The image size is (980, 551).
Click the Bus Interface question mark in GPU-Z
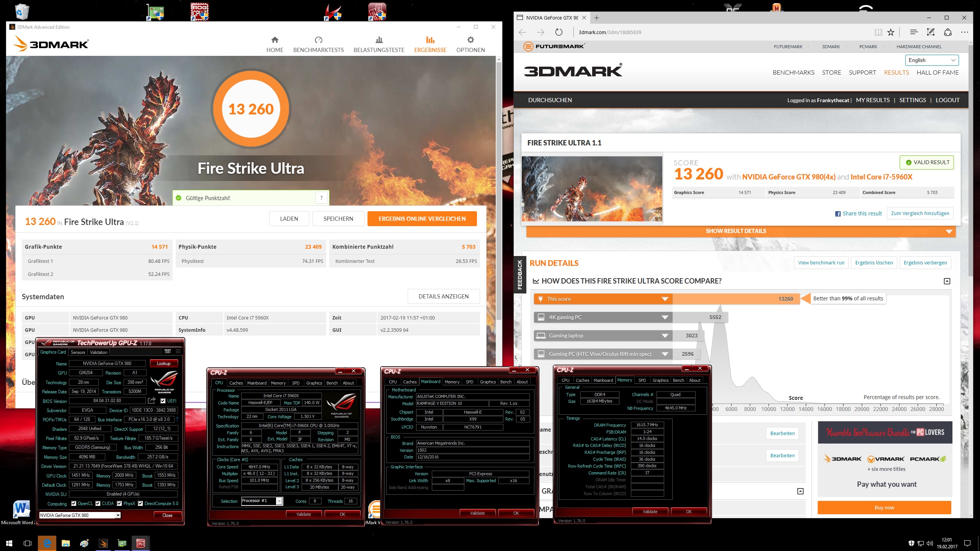coord(177,419)
